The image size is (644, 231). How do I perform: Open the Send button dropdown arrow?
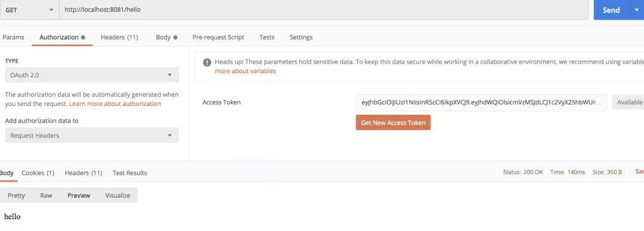(637, 10)
